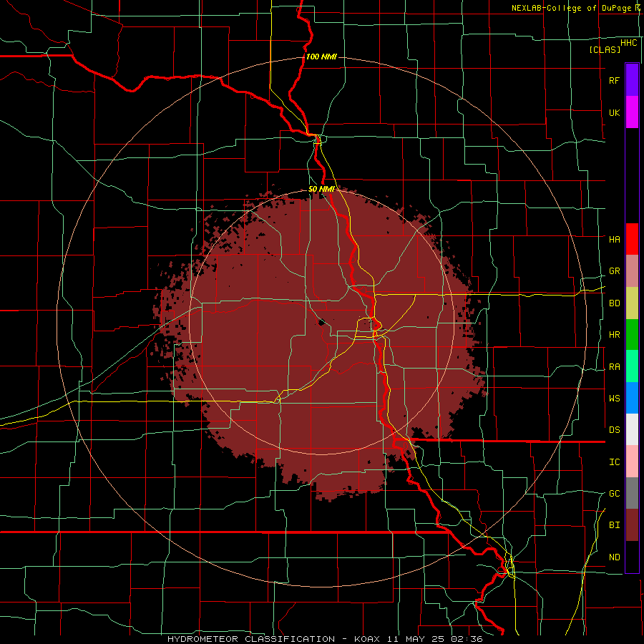Click the 100 NMI range ring label
Image resolution: width=644 pixels, height=644 pixels.
(x=321, y=57)
